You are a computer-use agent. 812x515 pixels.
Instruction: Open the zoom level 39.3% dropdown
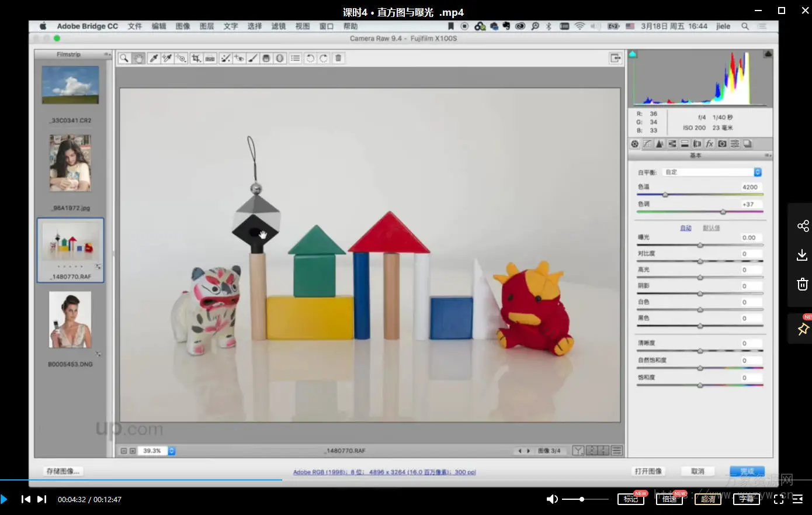point(171,451)
